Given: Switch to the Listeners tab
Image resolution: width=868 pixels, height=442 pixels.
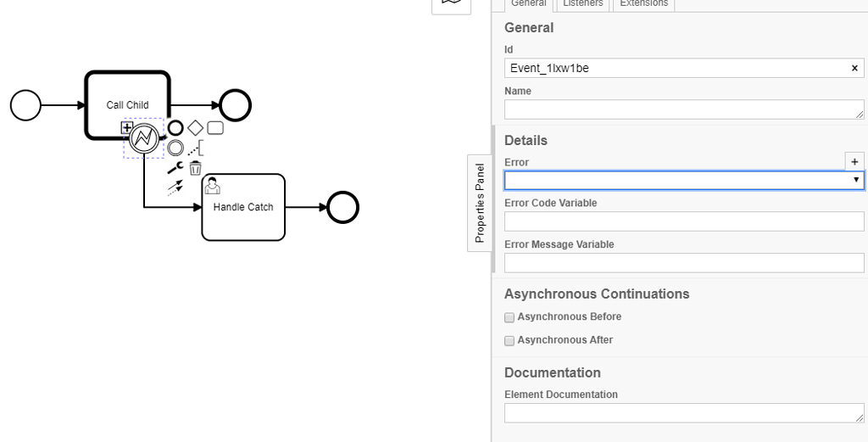Looking at the screenshot, I should pyautogui.click(x=583, y=4).
